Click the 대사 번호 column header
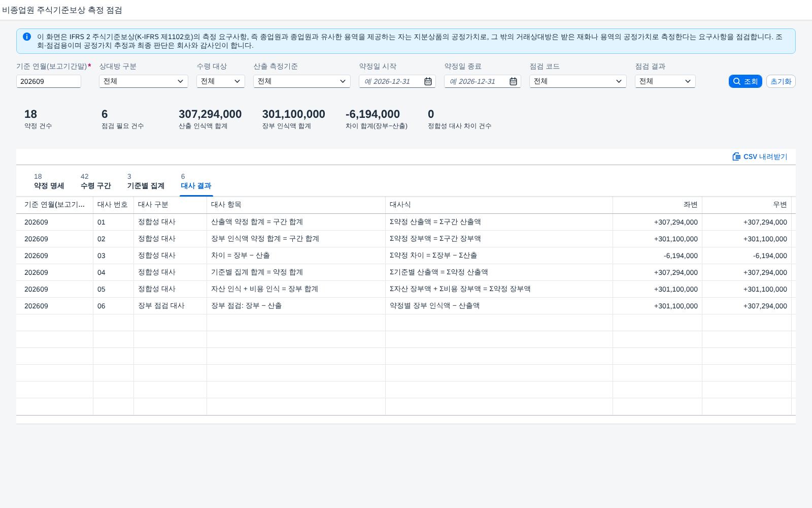 113,205
